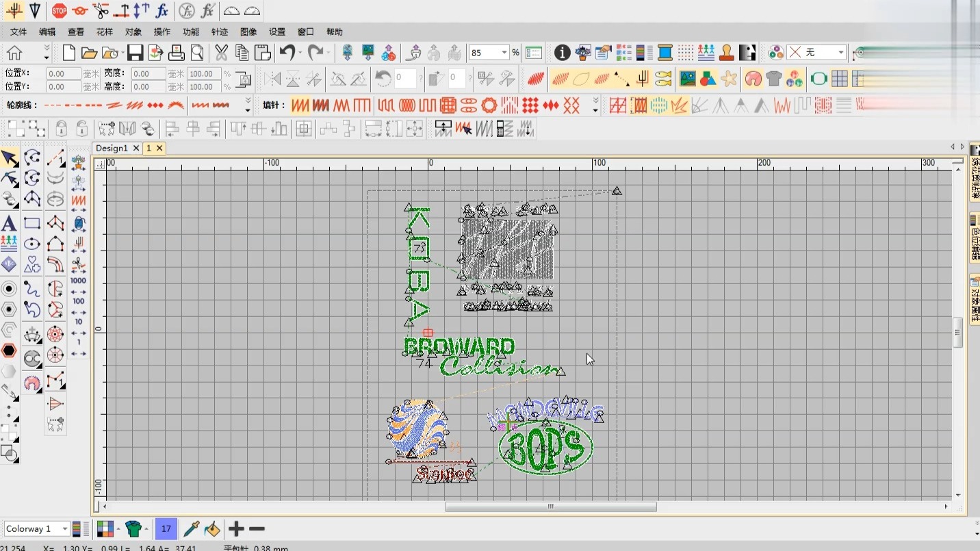
Task: Select the ellipse shape tool
Action: point(32,244)
